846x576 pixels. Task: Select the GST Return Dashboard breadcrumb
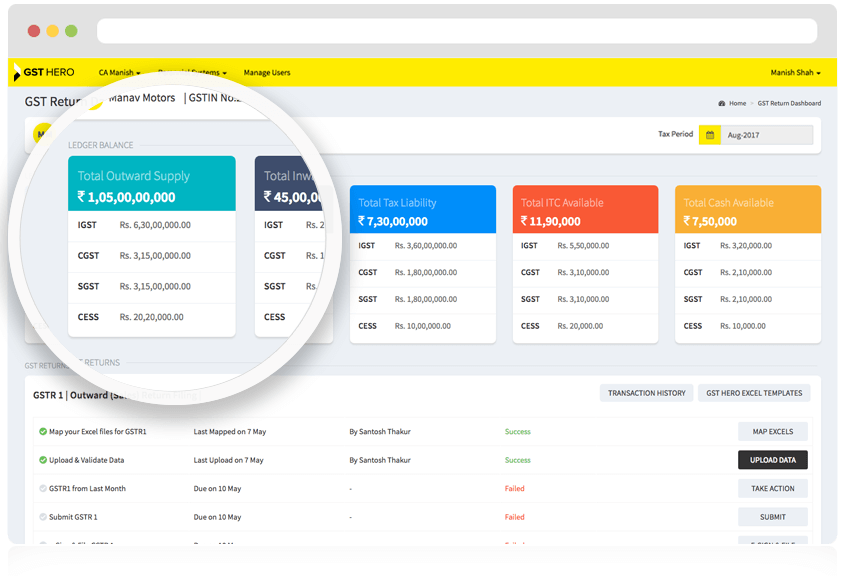789,104
